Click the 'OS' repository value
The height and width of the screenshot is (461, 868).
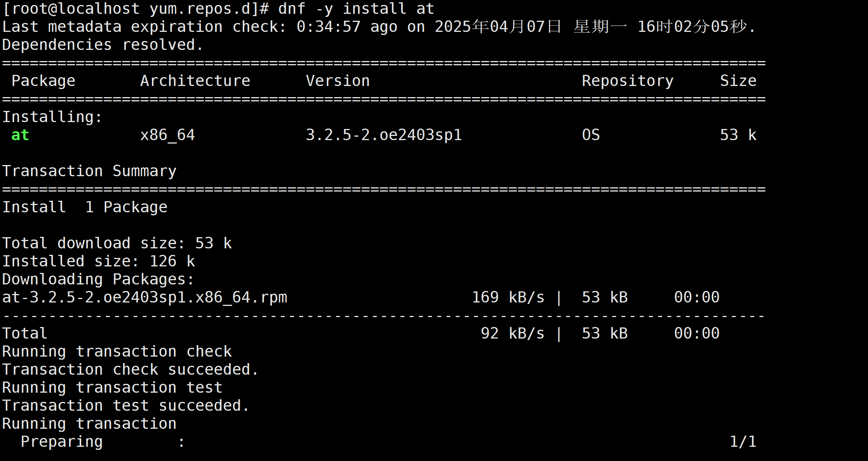click(x=591, y=135)
